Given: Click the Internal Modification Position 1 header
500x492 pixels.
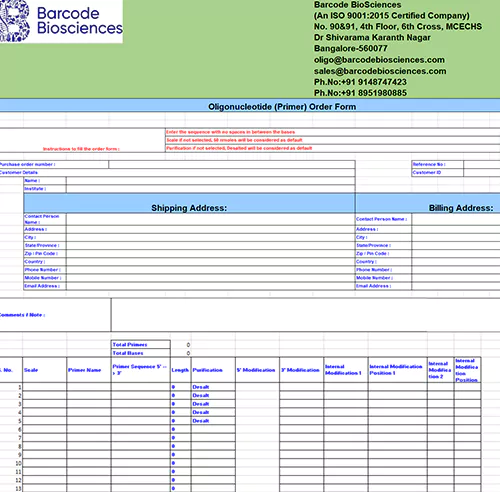Looking at the screenshot, I should pyautogui.click(x=398, y=370).
